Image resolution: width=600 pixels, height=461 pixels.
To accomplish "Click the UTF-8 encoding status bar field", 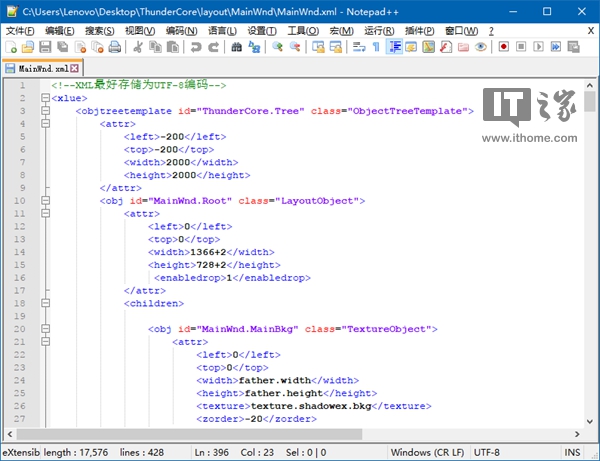I will (515, 453).
